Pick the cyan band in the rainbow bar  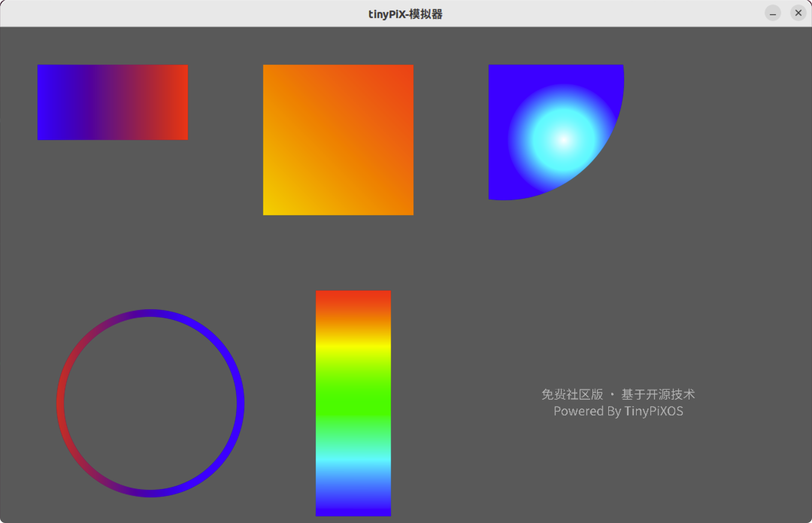click(353, 460)
